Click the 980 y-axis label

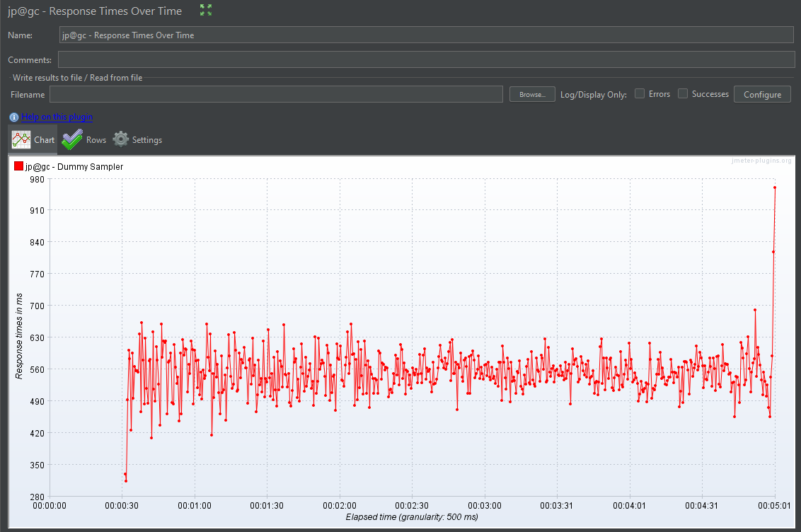[37, 179]
